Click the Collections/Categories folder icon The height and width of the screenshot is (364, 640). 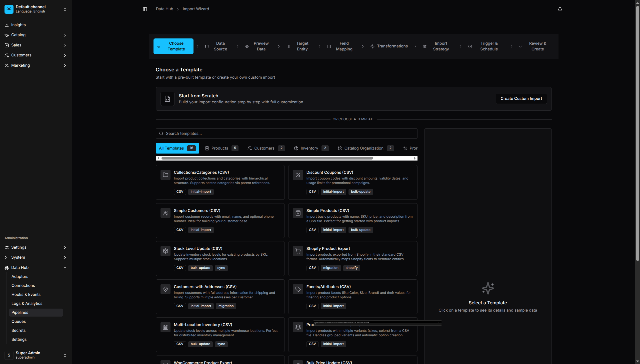pyautogui.click(x=165, y=175)
